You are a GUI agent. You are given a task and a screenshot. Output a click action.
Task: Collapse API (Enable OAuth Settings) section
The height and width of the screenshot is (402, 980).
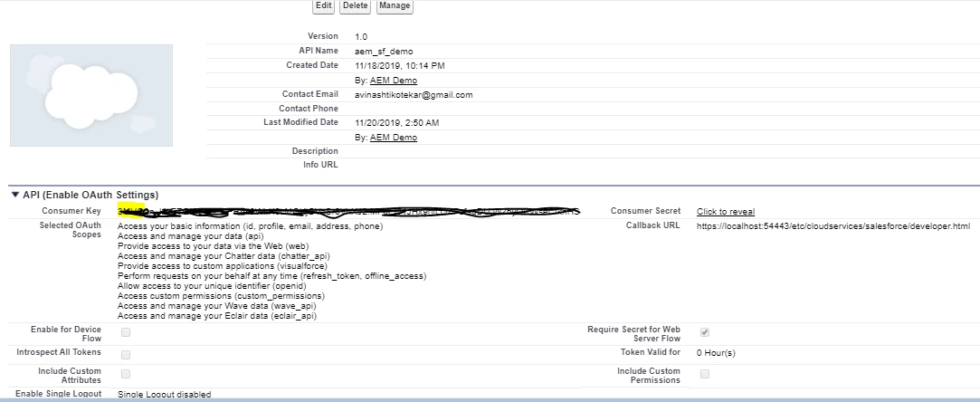[x=15, y=195]
